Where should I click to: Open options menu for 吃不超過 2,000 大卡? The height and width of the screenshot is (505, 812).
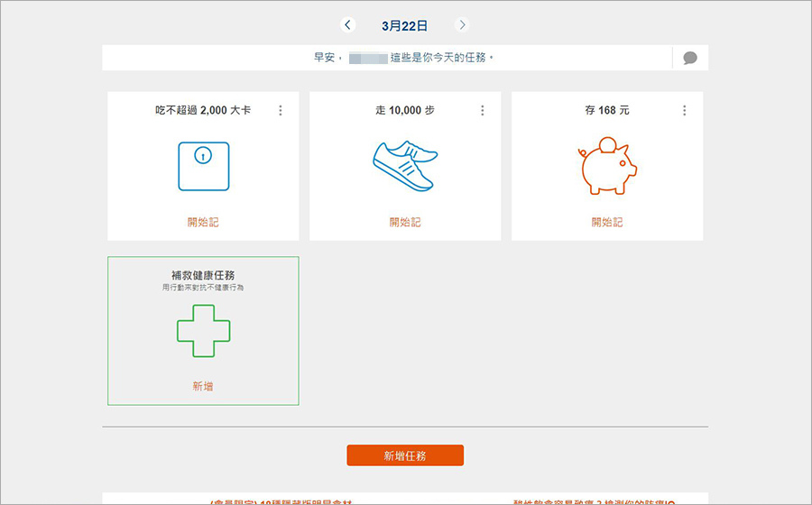[280, 110]
